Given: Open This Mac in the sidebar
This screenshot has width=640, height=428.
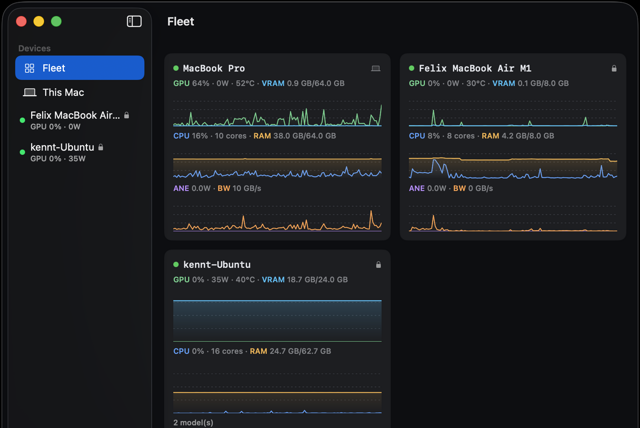Looking at the screenshot, I should (80, 92).
